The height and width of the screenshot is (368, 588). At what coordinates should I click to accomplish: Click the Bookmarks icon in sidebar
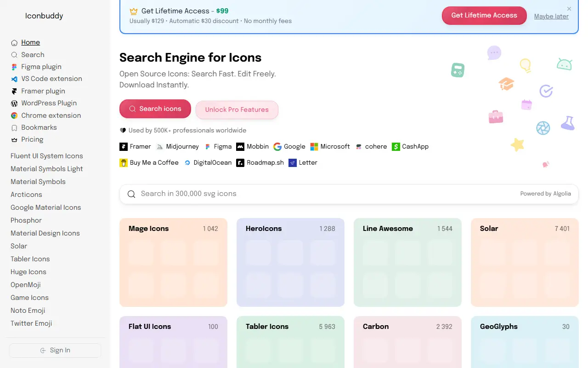click(14, 127)
